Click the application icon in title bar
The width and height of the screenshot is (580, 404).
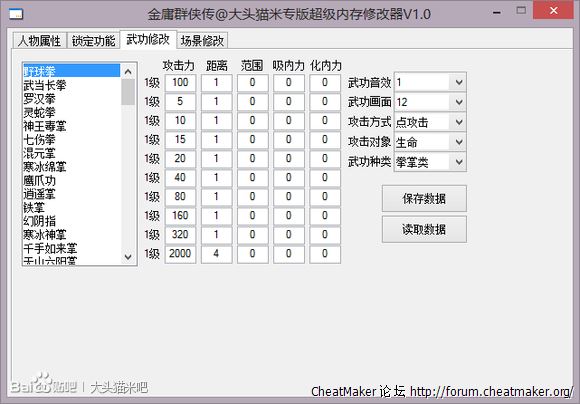16,14
